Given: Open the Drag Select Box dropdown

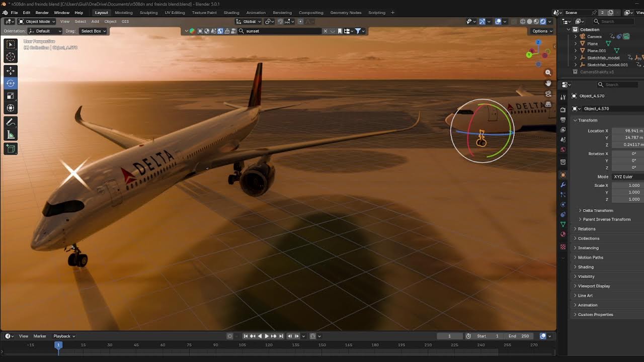Looking at the screenshot, I should click(x=93, y=31).
